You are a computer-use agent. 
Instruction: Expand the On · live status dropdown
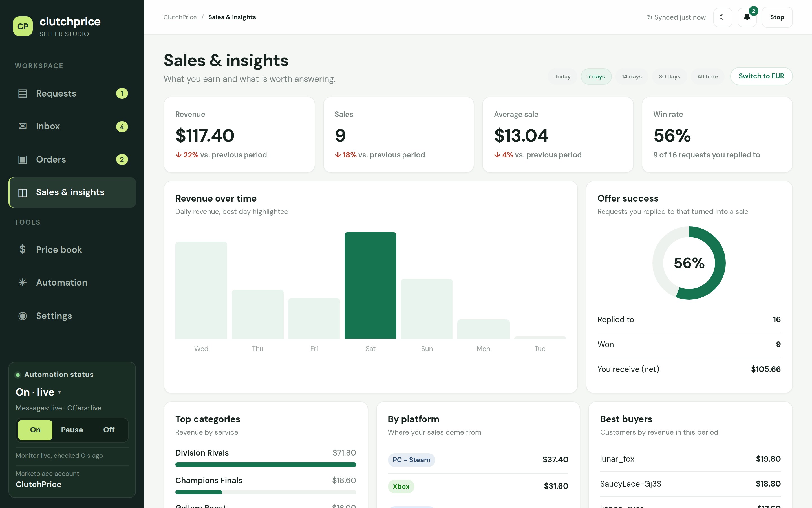click(x=39, y=392)
